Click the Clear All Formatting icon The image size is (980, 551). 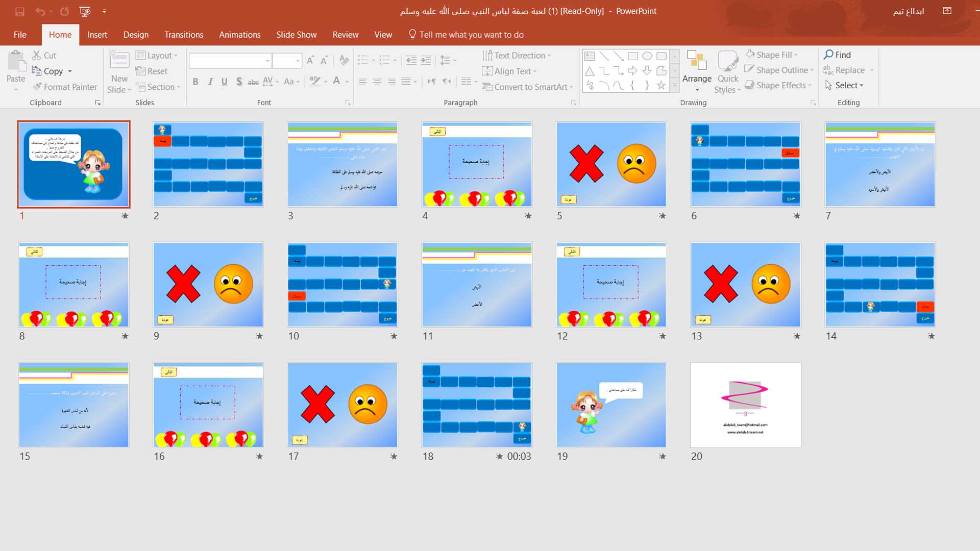344,61
